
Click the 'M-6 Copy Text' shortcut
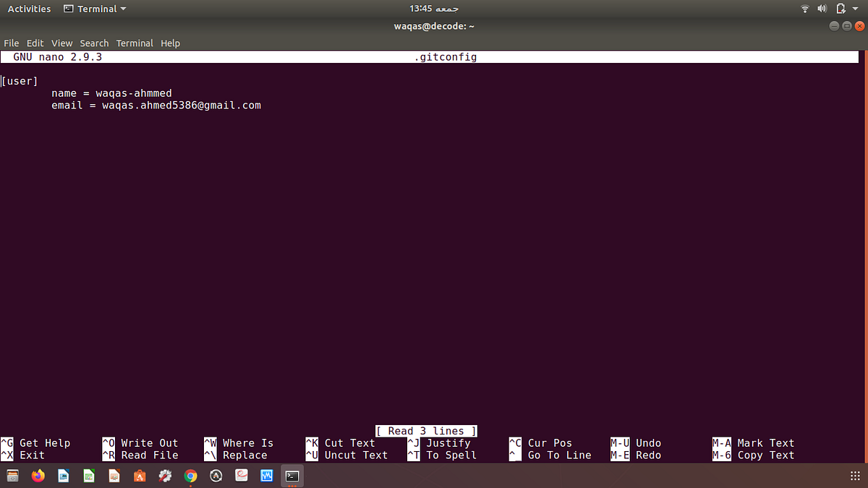754,455
